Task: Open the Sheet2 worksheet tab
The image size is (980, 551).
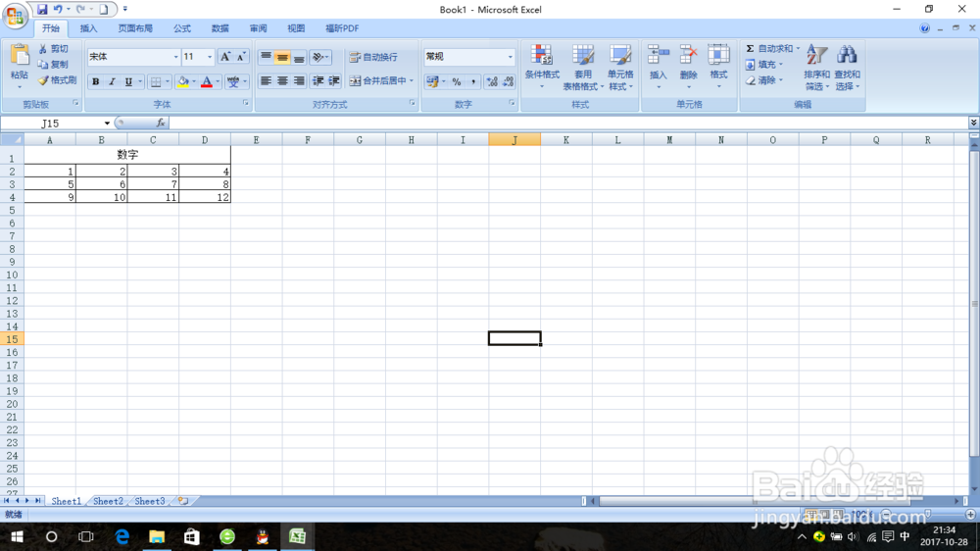Action: click(x=108, y=501)
